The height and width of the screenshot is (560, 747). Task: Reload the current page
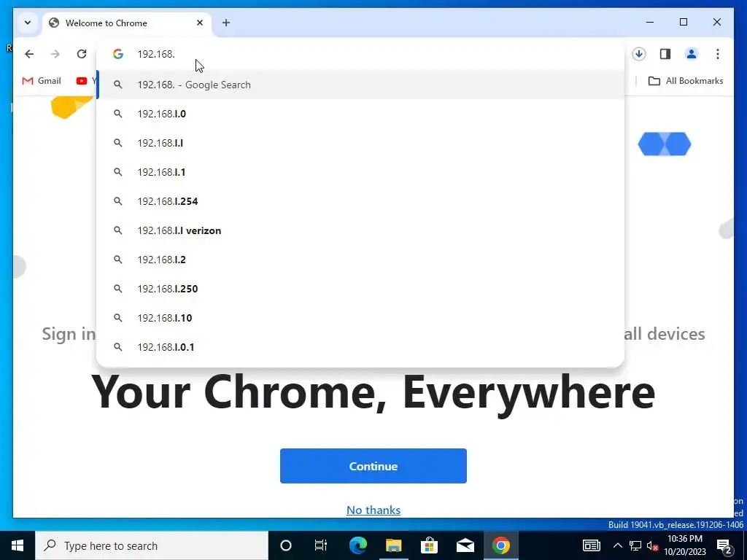(x=82, y=54)
